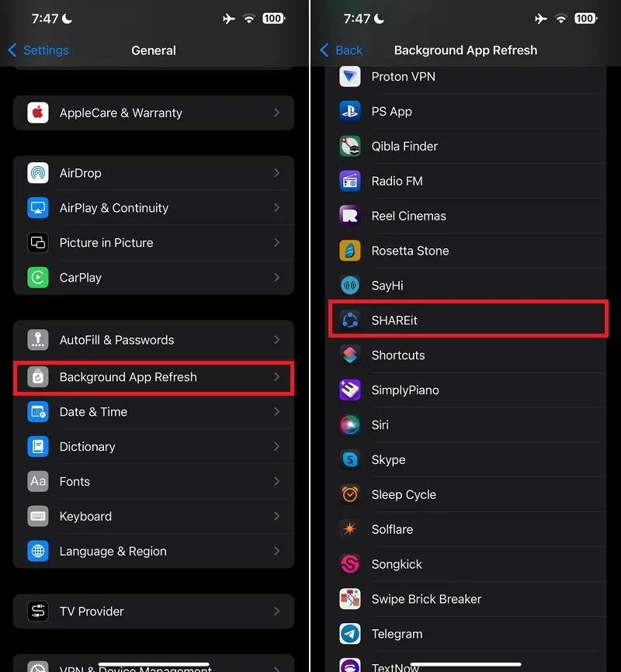Tap the TV Provider icon
Image resolution: width=621 pixels, height=672 pixels.
tap(38, 611)
